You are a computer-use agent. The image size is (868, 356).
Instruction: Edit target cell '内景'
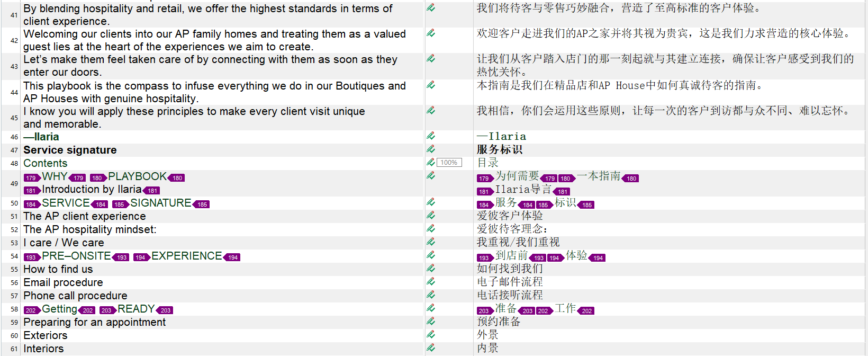click(x=488, y=348)
